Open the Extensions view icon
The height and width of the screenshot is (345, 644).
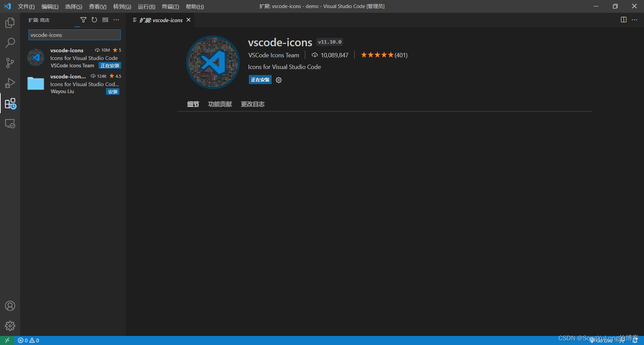click(10, 103)
